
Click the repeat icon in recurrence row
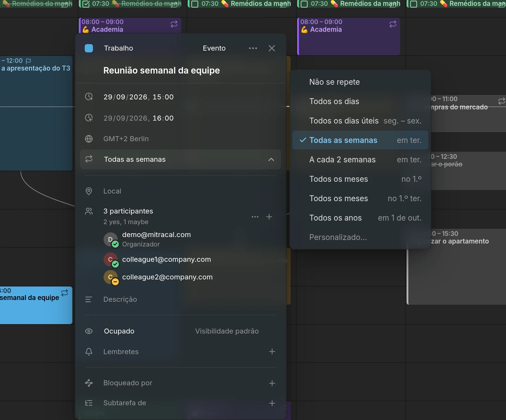click(89, 159)
